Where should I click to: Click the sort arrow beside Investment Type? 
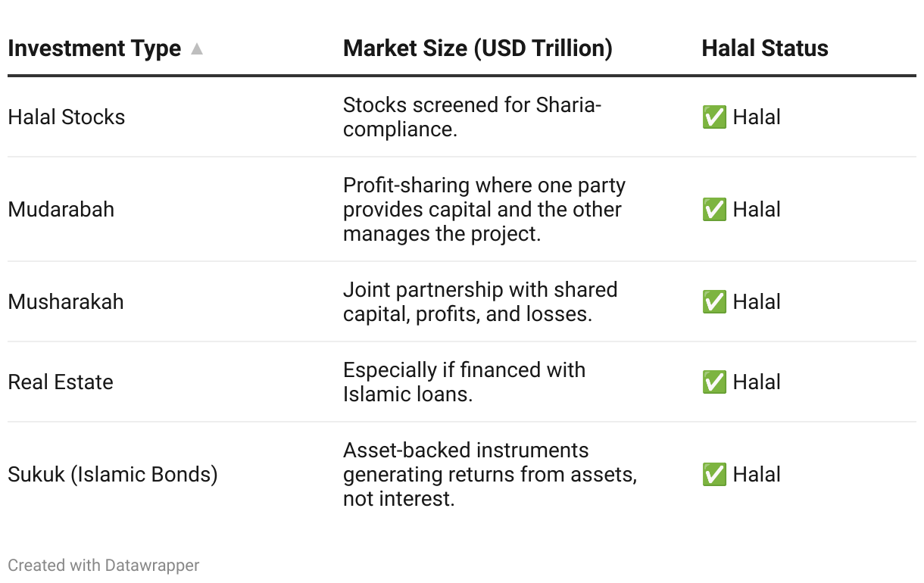[x=197, y=49]
